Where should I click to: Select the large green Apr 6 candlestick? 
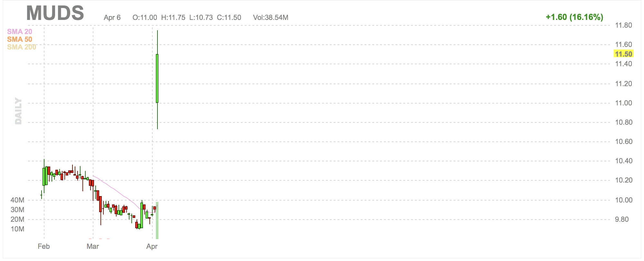157,79
